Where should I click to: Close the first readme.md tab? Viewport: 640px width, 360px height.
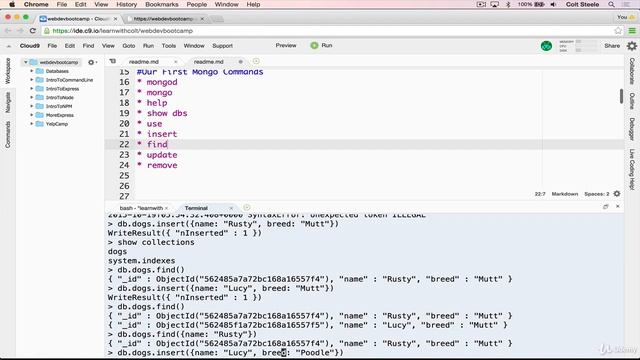click(176, 62)
